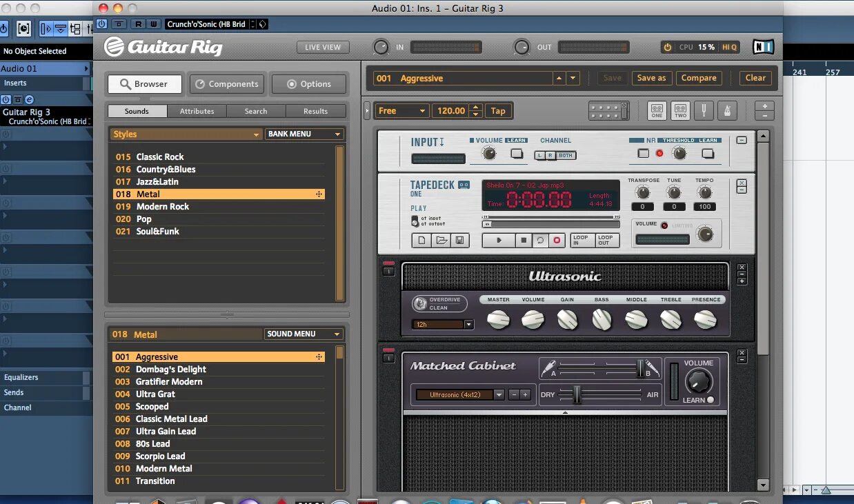The height and width of the screenshot is (504, 854).
Task: Select the Attributes sub-tab
Action: coord(197,111)
